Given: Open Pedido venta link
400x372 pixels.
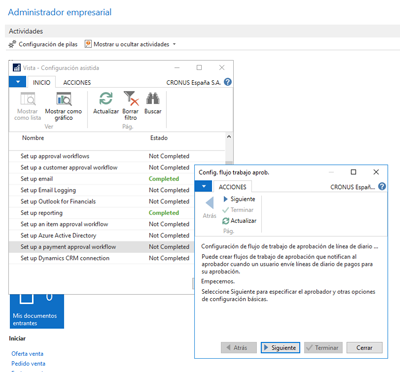Looking at the screenshot, I should [28, 363].
